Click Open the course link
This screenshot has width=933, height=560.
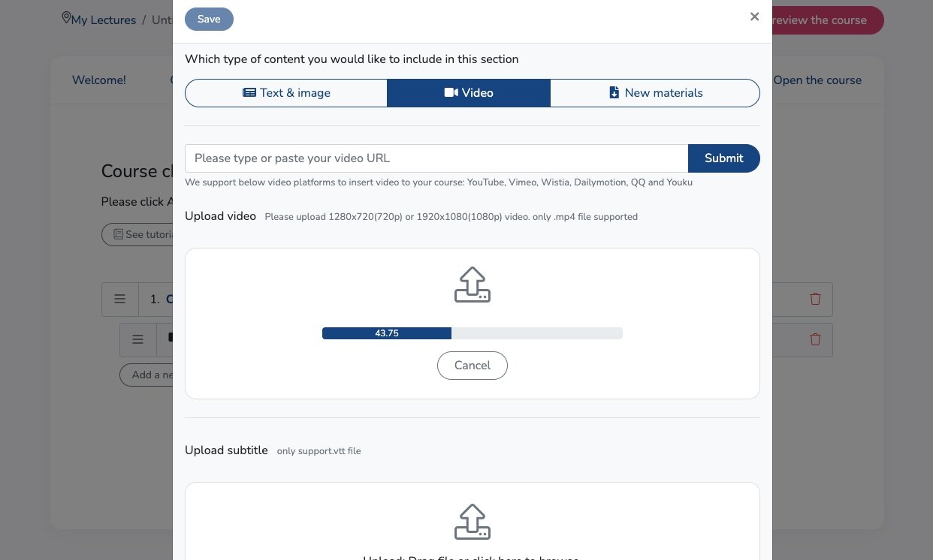[817, 80]
